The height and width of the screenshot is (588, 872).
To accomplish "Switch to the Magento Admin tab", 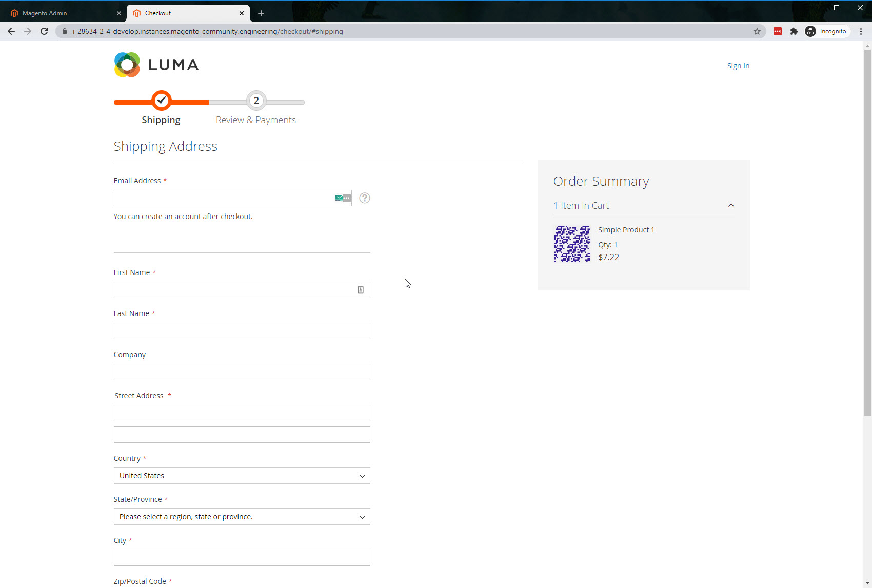I will click(64, 13).
